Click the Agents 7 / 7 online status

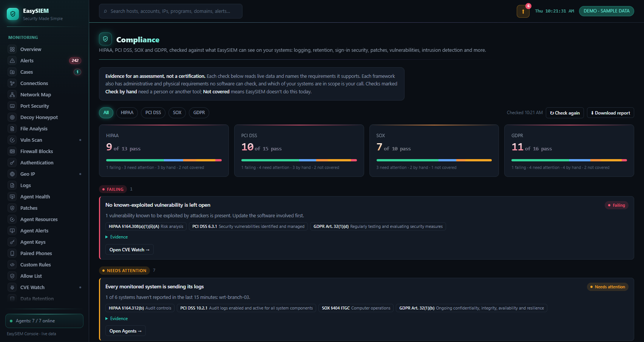pos(44,321)
